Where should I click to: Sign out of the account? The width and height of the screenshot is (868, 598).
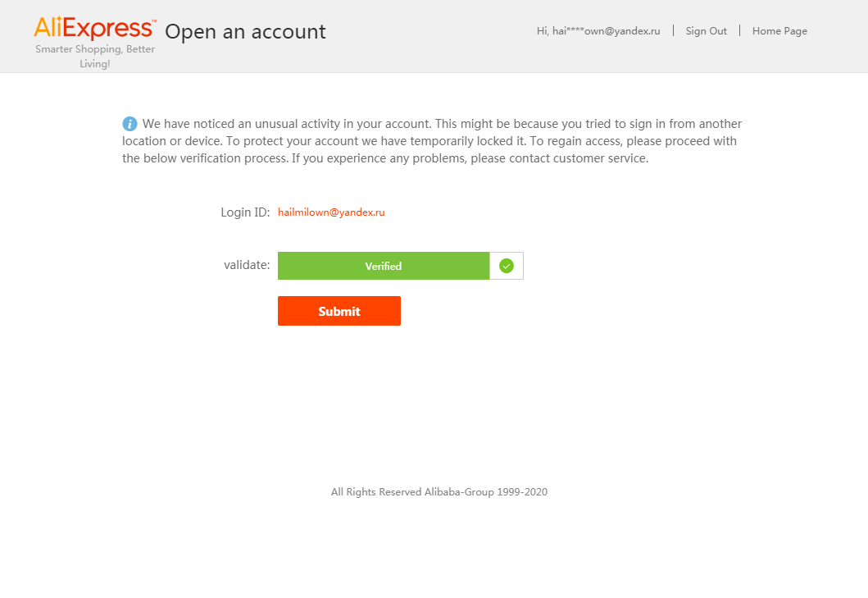pos(706,31)
